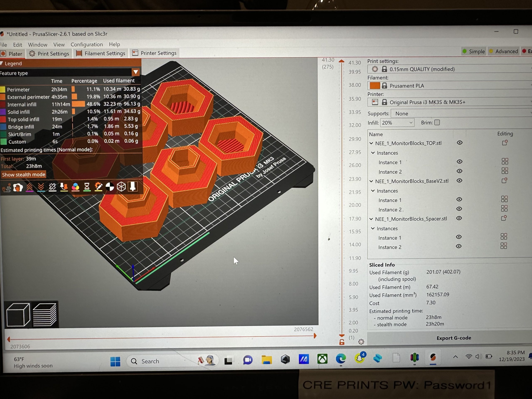532x399 pixels.
Task: Toggle tool changes icon with two nozzles
Action: pyautogui.click(x=64, y=187)
